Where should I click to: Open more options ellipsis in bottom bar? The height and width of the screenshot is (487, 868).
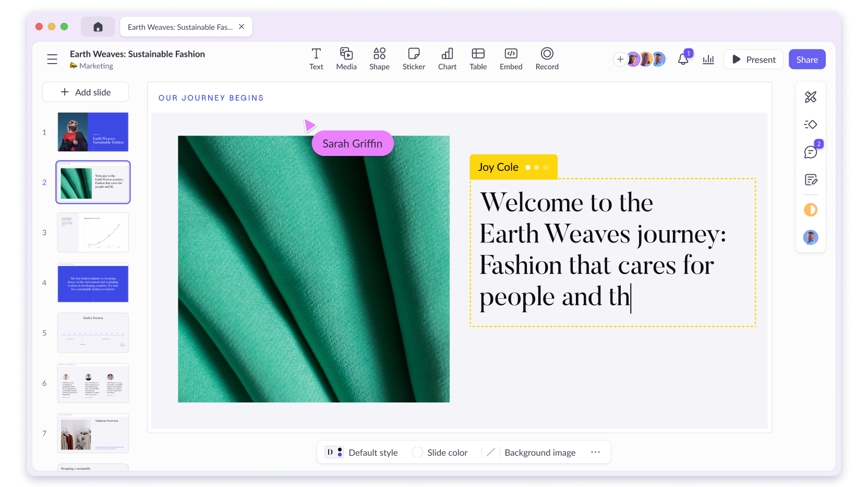(595, 452)
